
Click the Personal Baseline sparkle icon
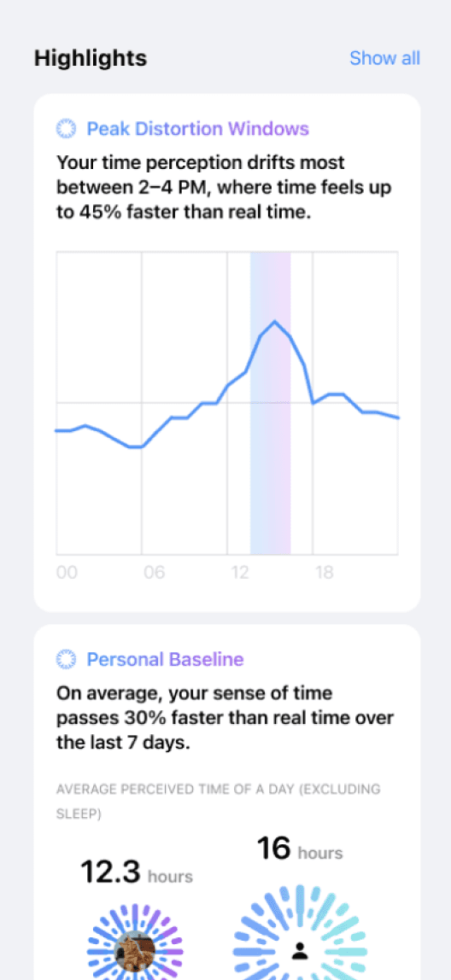(66, 659)
